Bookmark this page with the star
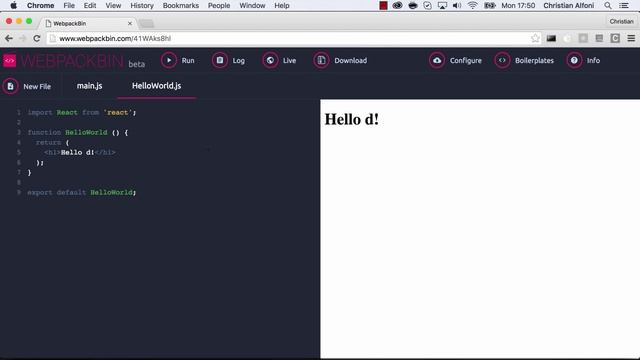This screenshot has height=360, width=640. (x=535, y=38)
